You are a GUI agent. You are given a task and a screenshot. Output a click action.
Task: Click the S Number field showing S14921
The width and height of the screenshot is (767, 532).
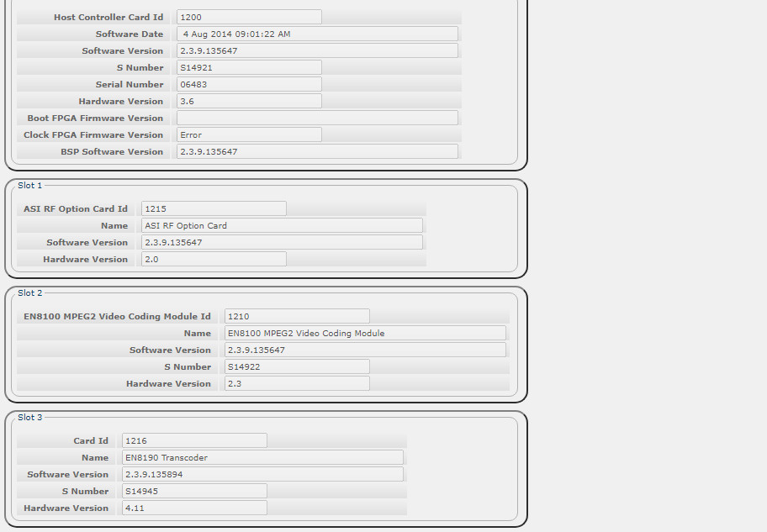249,67
